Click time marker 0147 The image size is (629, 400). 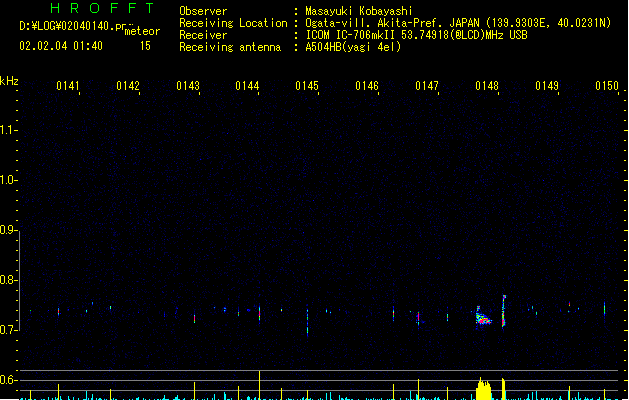click(x=427, y=86)
